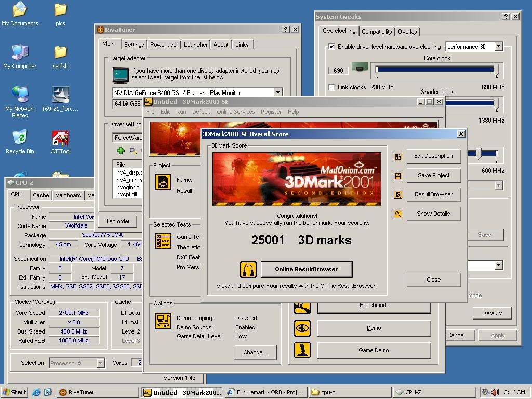Viewport: 532px width, 399px height.
Task: Open the dropdown below Save in System tweaks
Action: pyautogui.click(x=498, y=265)
